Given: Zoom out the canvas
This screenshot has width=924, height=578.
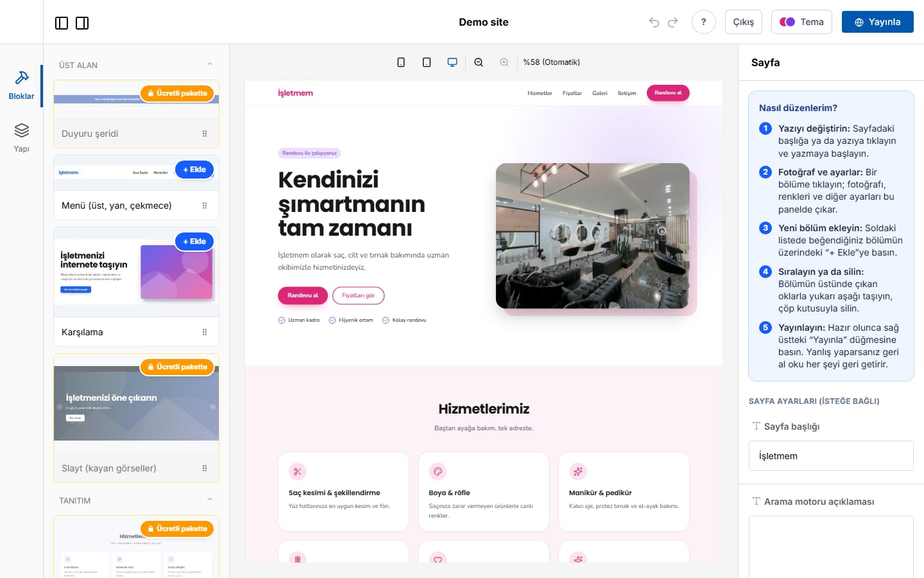Looking at the screenshot, I should 479,62.
